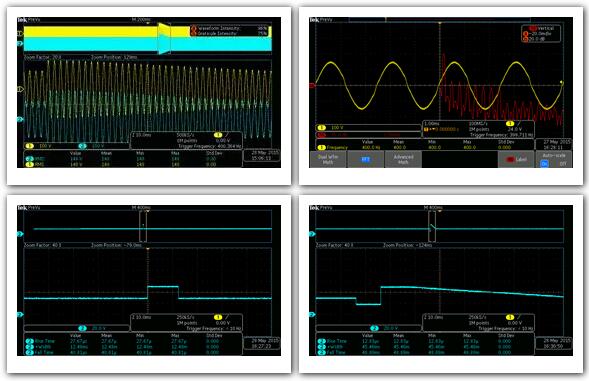Viewport: 589px width, 381px height.
Task: Click the Dual Wfm Math button
Action: coord(328,159)
